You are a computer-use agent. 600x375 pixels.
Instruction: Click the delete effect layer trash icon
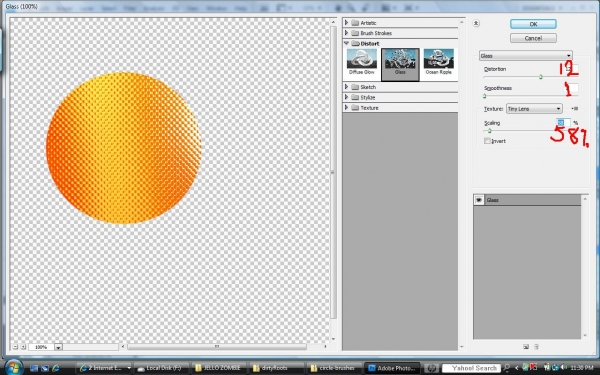(536, 347)
